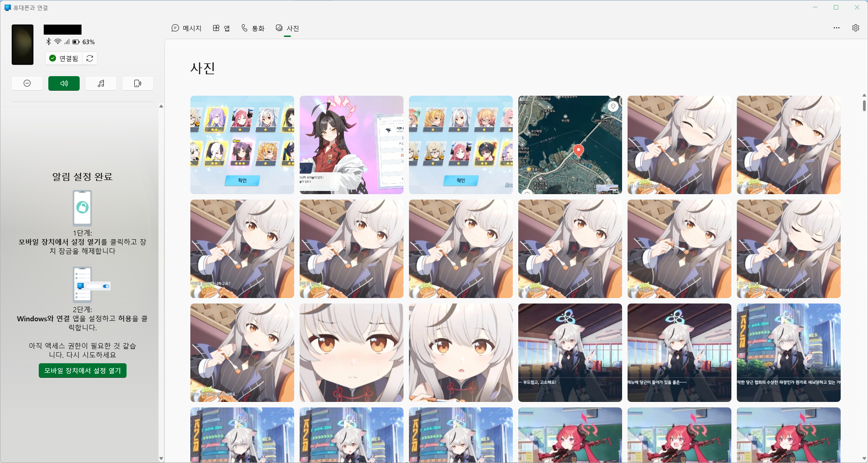Viewport: 868px width, 463px height.
Task: Open the three-dot more options menu
Action: point(837,28)
